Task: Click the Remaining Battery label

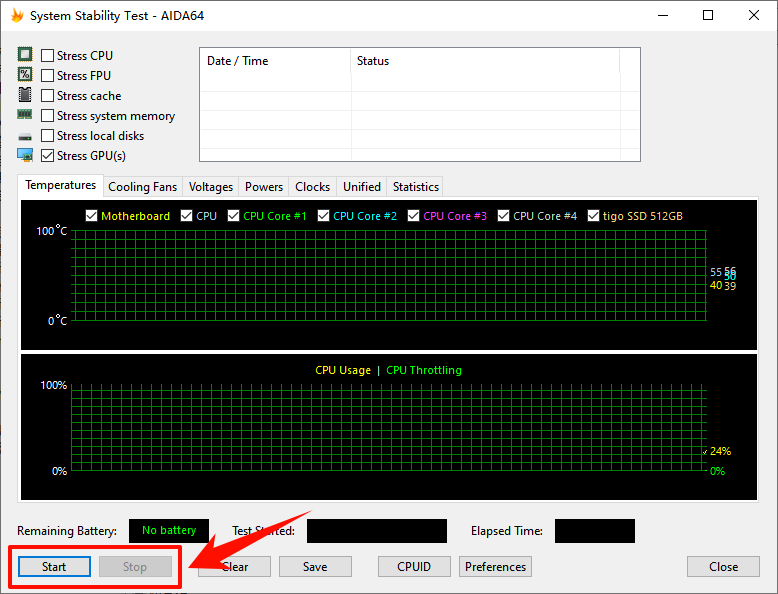Action: 67,531
